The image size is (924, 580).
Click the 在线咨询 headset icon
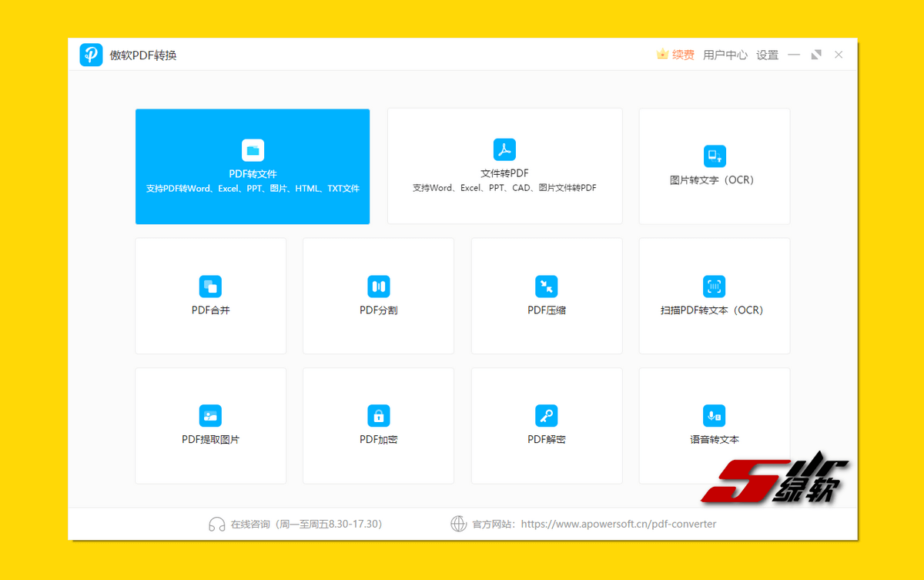point(216,525)
